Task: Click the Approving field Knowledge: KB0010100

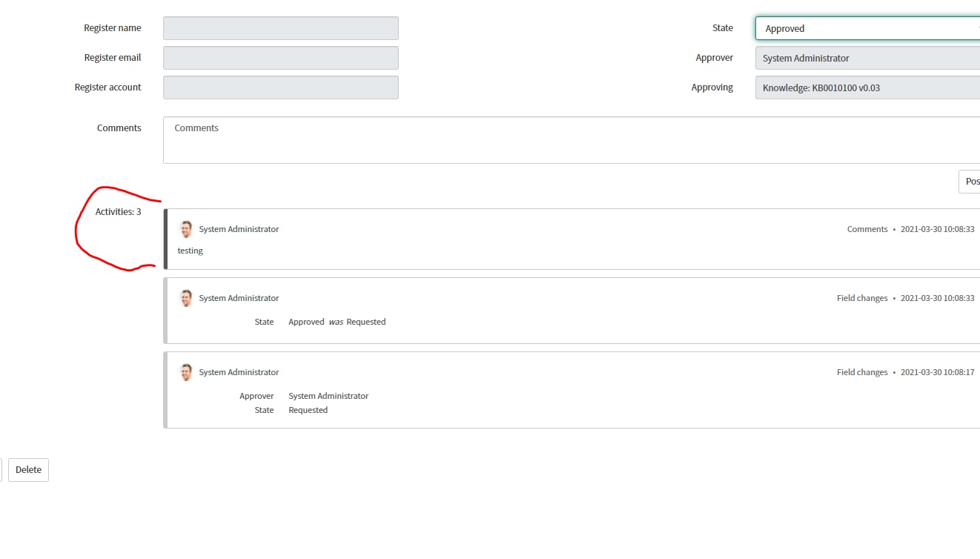Action: click(x=867, y=87)
